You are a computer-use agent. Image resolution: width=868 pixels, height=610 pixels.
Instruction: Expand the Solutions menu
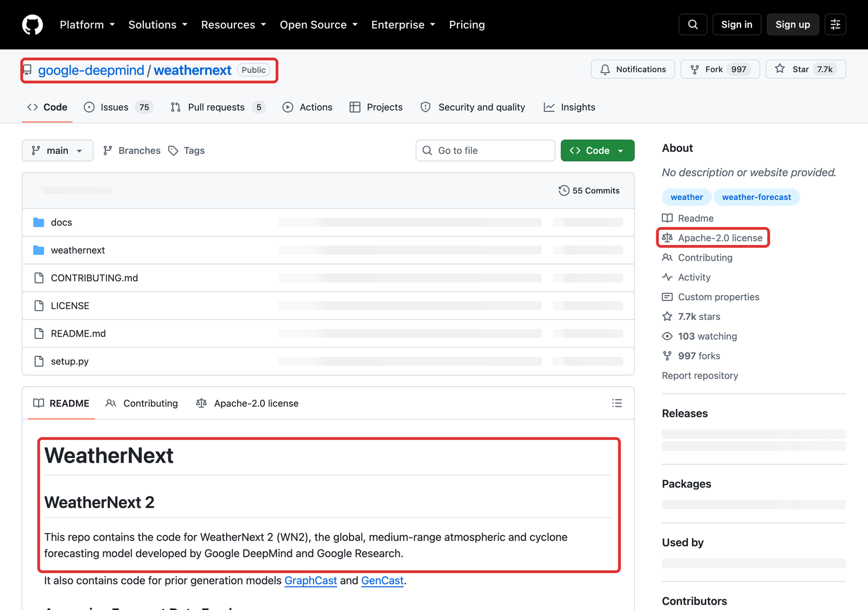158,24
